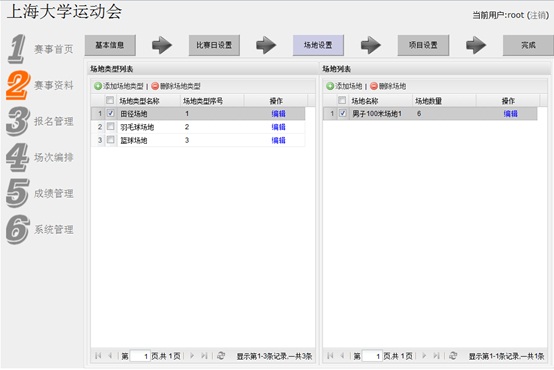Viewport: 554px width, 370px height.
Task: Refresh the 场地类型列表 grid
Action: point(221,356)
